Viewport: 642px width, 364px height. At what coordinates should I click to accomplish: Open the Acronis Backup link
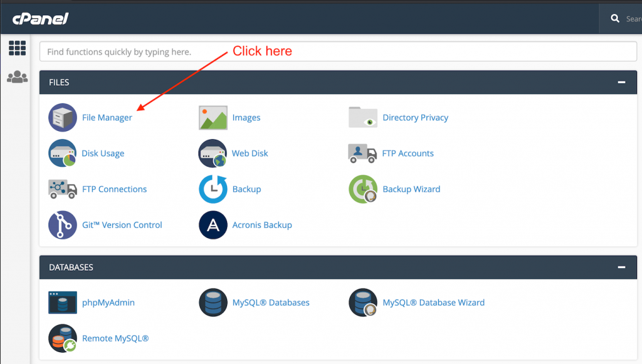[262, 225]
